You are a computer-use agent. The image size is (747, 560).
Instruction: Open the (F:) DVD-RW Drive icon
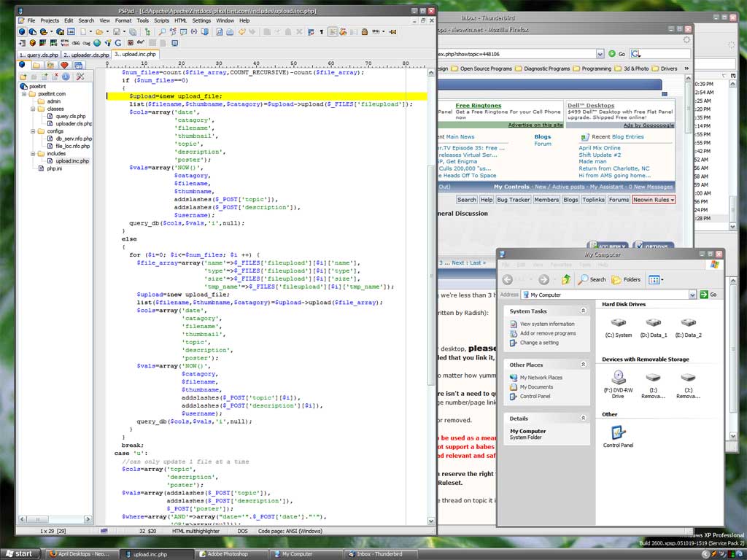pyautogui.click(x=618, y=377)
